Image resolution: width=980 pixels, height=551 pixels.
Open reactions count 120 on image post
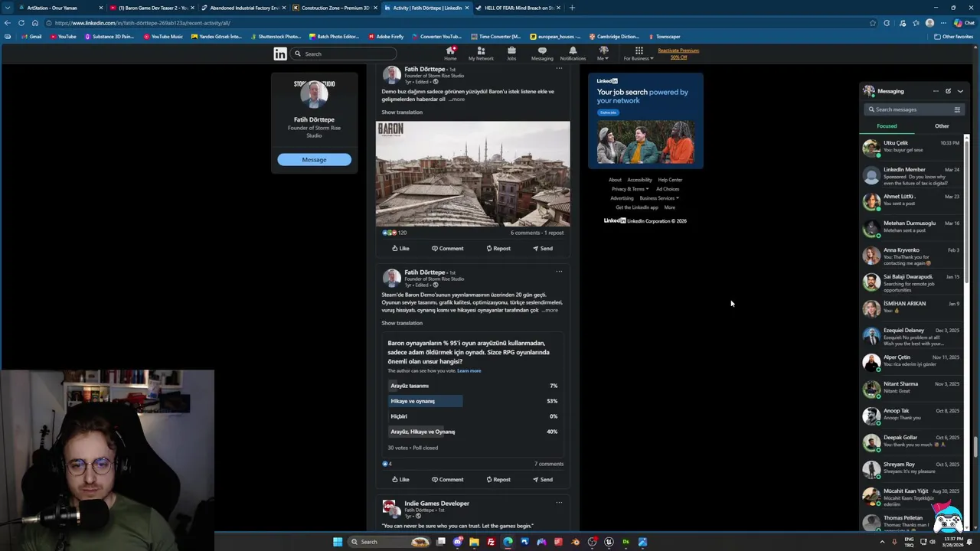coord(394,233)
